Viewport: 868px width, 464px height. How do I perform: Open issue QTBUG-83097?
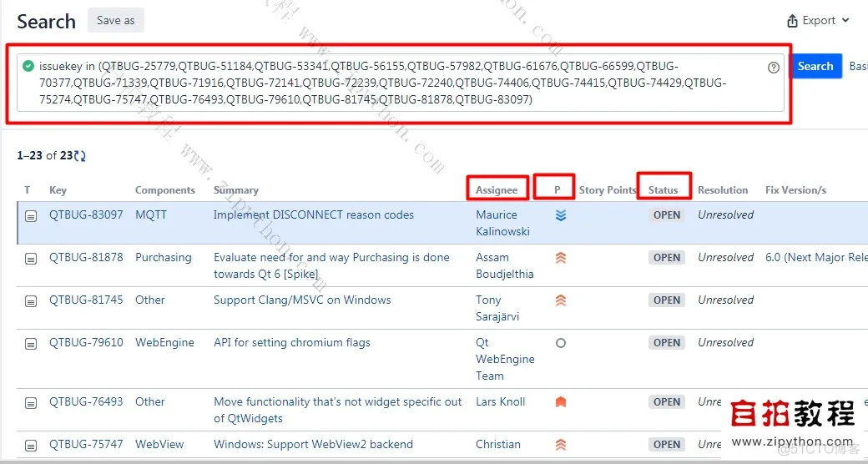click(86, 214)
